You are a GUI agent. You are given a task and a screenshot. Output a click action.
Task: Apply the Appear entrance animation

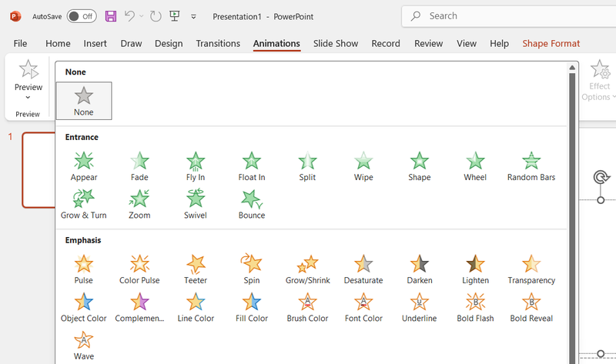tap(84, 166)
